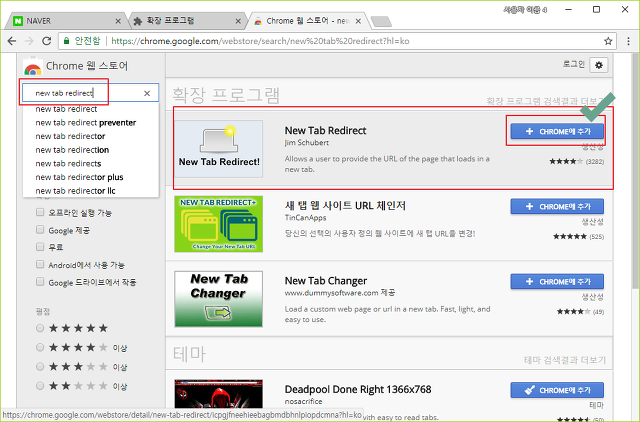The image size is (640, 422).
Task: Choose suggestion 'new tab redirects'
Action: point(68,163)
